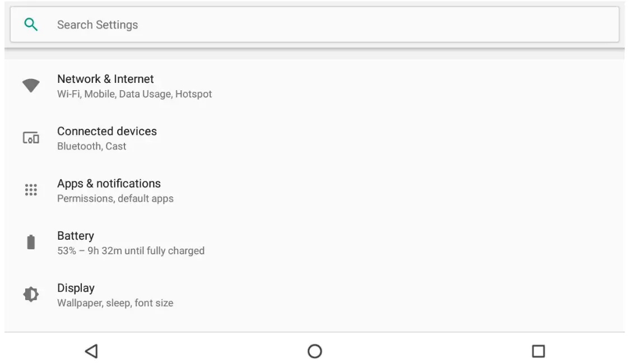Select the Display settings title
The width and height of the screenshot is (632, 364).
76,288
